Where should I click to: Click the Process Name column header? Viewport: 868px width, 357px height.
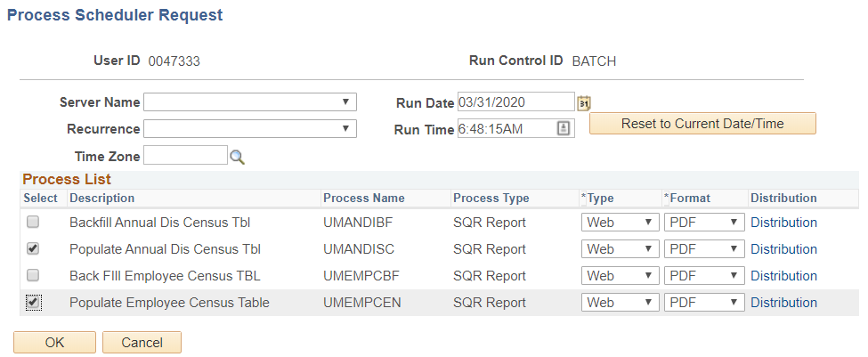364,199
